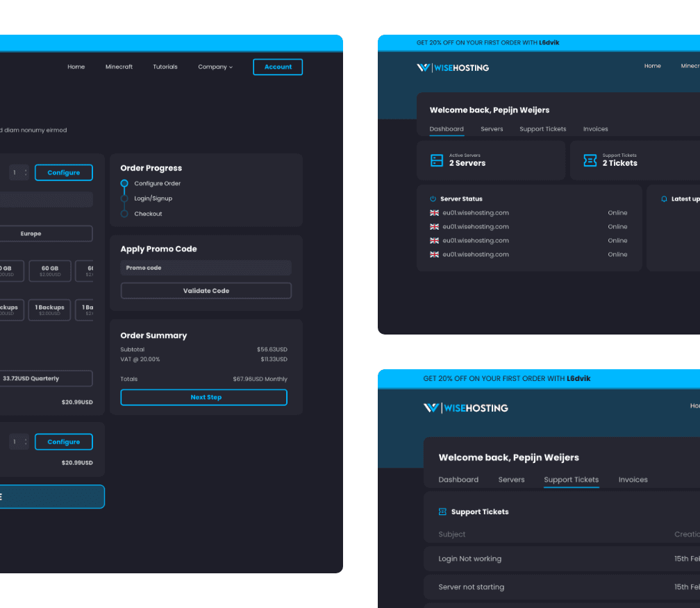The image size is (700, 608).
Task: Click the Validate Code button
Action: point(206,291)
